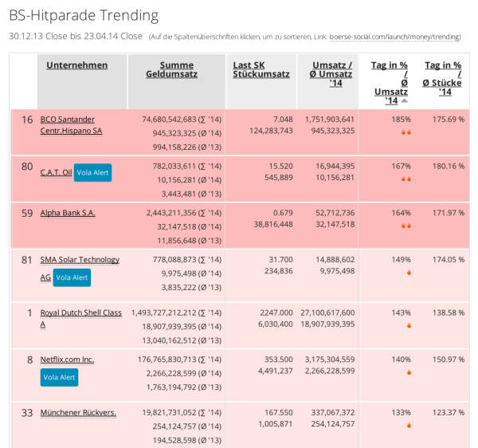This screenshot has width=478, height=448.
Task: Open the Münchener Rückvers. company link
Action: pyautogui.click(x=78, y=412)
